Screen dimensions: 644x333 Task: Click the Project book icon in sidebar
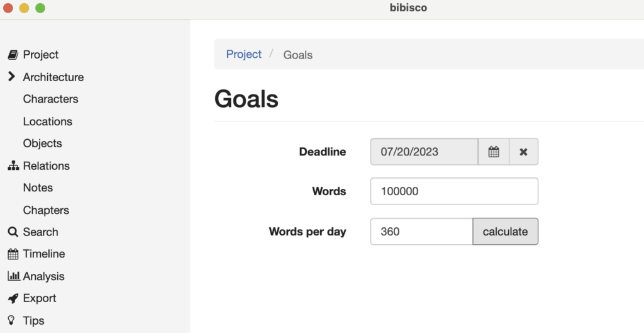[13, 55]
